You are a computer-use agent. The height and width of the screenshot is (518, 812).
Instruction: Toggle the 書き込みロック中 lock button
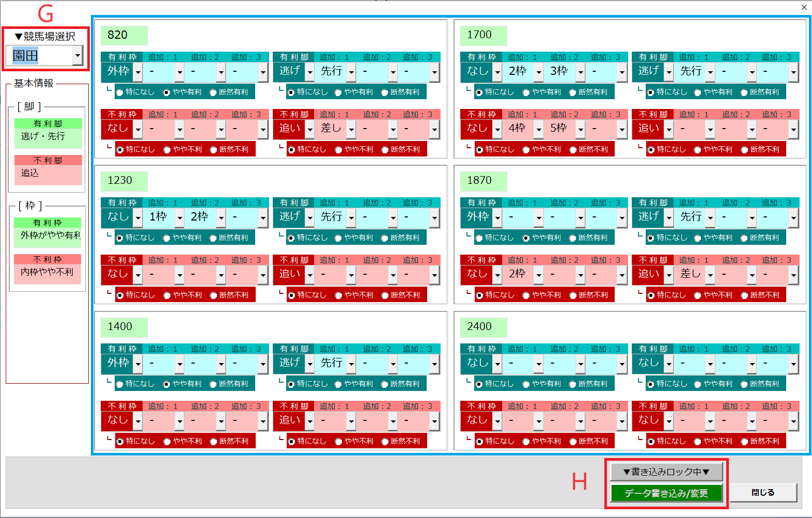tap(666, 472)
